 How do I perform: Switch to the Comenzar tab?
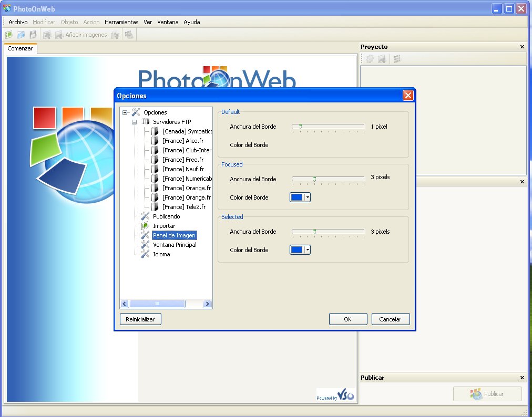tap(20, 48)
